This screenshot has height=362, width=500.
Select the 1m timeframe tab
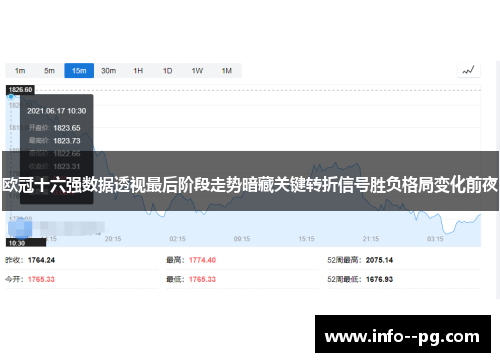click(x=20, y=71)
